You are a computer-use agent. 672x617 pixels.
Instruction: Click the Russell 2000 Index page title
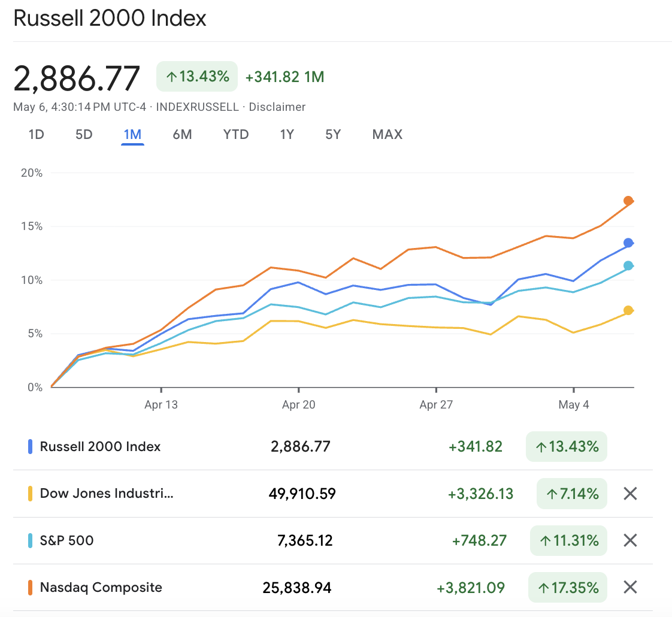(x=110, y=19)
